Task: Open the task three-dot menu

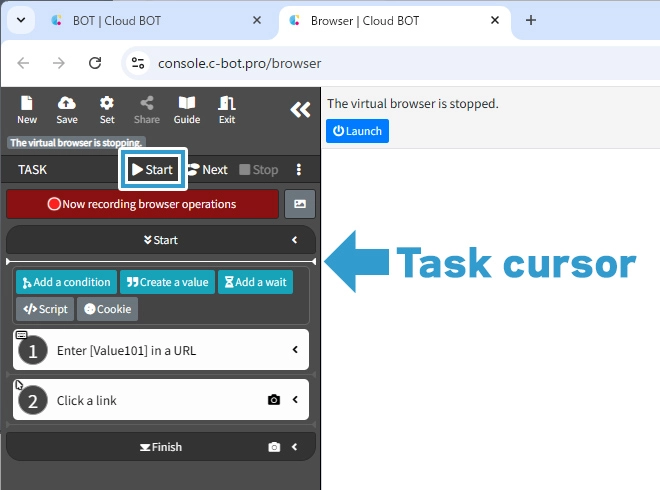Action: 298,170
